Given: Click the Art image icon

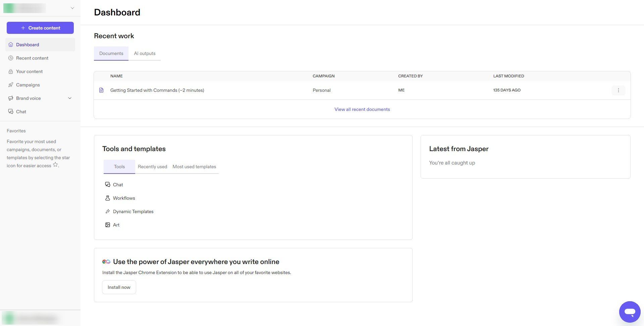Looking at the screenshot, I should pyautogui.click(x=108, y=225).
